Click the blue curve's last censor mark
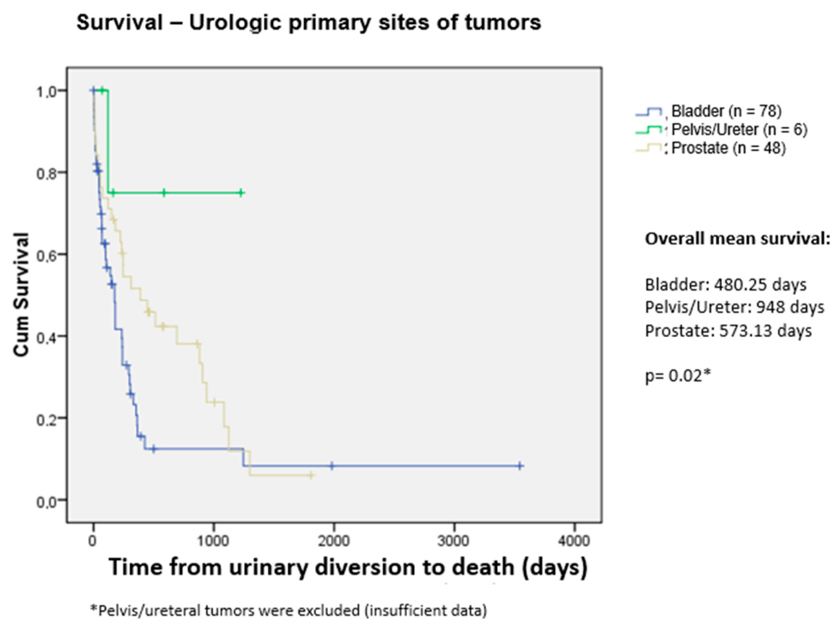This screenshot has height=630, width=840. [520, 466]
